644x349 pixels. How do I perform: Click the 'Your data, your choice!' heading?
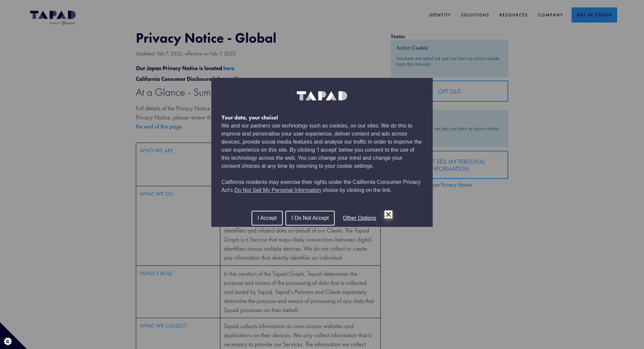tap(250, 118)
